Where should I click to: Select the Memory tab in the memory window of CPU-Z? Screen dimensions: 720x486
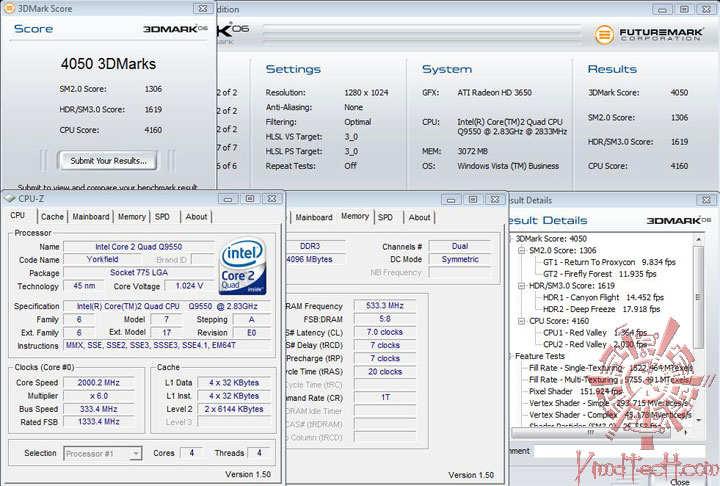(355, 216)
